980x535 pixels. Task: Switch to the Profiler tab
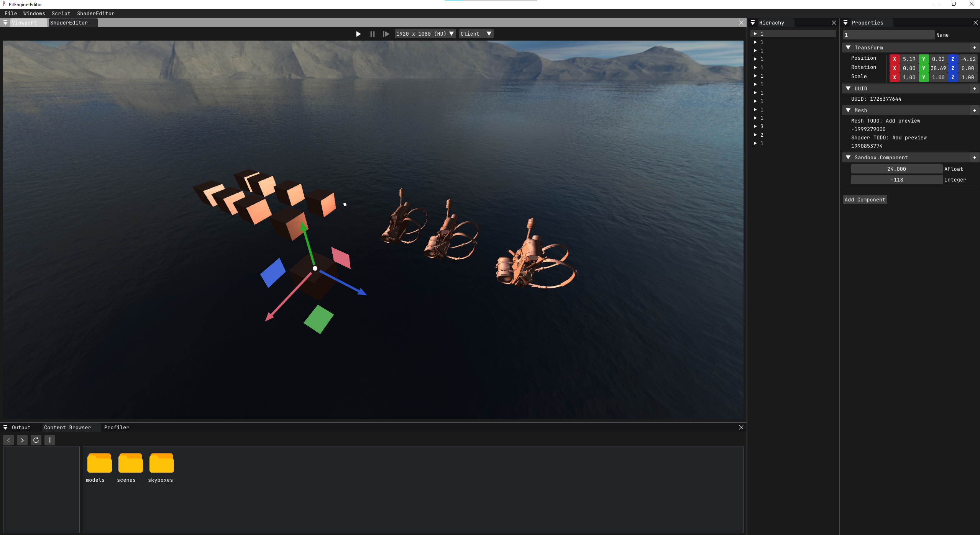pos(117,427)
